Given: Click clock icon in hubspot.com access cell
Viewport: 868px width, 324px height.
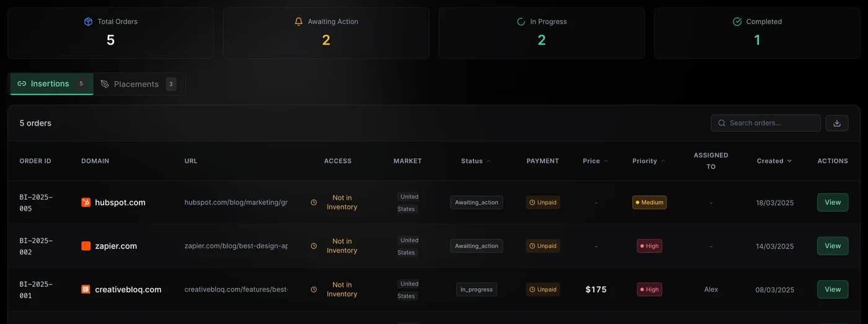Looking at the screenshot, I should coord(314,203).
